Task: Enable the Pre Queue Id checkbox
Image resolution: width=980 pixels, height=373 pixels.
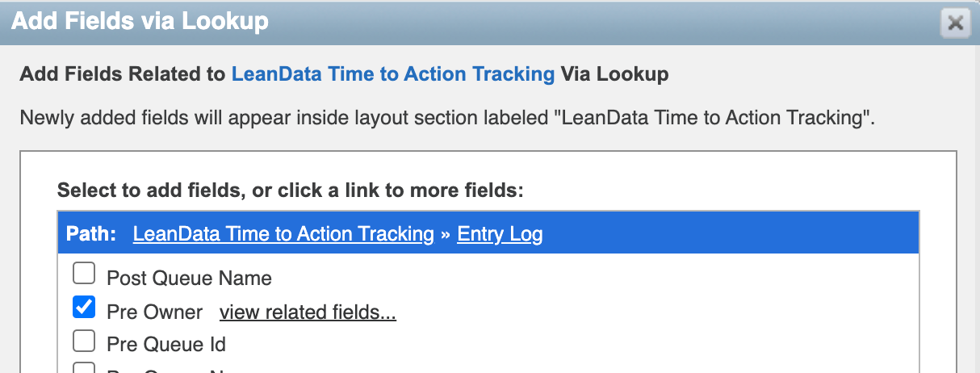Action: click(84, 342)
